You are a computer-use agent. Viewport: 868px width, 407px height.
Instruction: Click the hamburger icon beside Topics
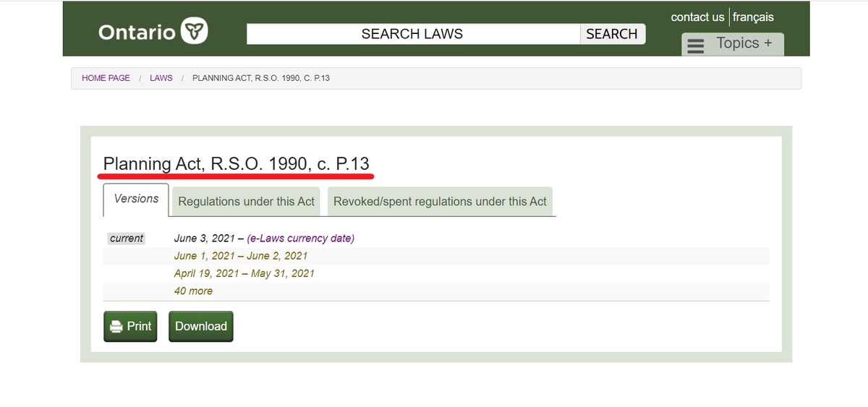click(x=696, y=46)
